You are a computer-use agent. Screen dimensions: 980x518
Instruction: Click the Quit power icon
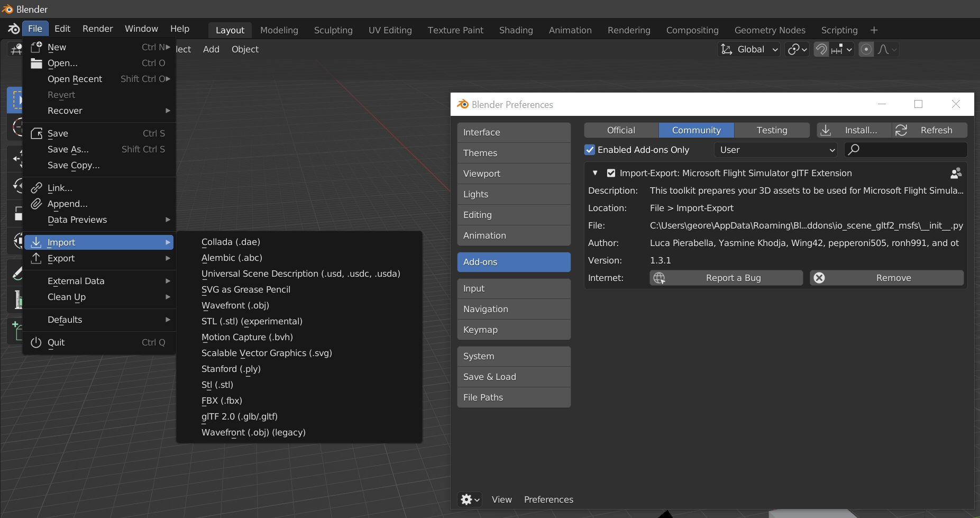36,342
